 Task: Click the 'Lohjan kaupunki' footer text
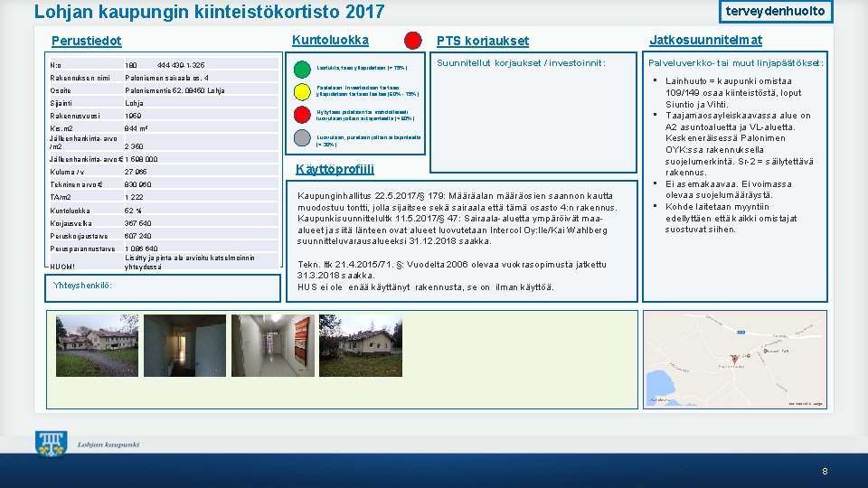(108, 445)
